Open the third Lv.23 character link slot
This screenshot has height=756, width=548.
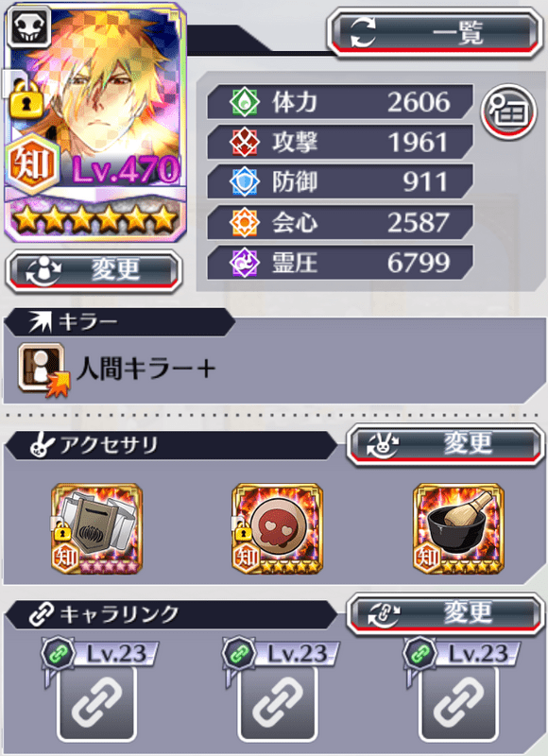coord(458,702)
